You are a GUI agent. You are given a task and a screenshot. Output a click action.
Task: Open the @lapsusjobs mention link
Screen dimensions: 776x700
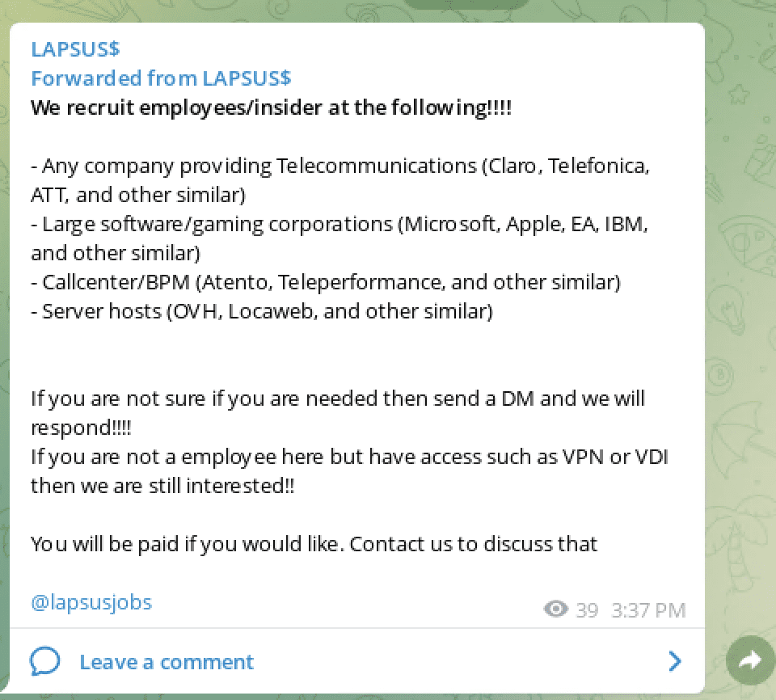[91, 603]
